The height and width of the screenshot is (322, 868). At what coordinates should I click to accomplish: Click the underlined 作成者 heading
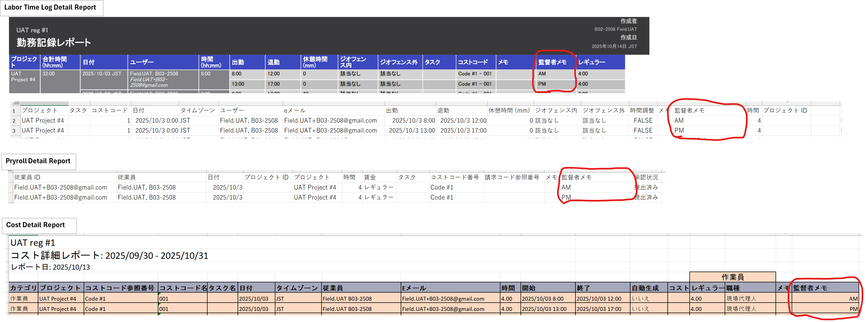tap(629, 21)
